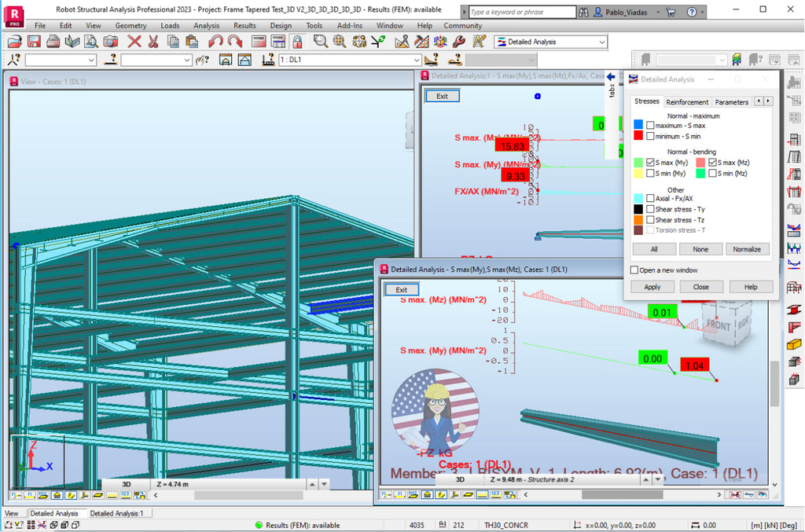Enable the Open a new window option

633,270
